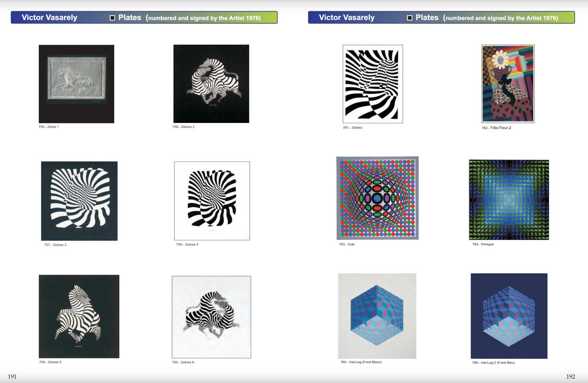Select the caption text "762.- Fille-Fleur-2"

tap(497, 128)
